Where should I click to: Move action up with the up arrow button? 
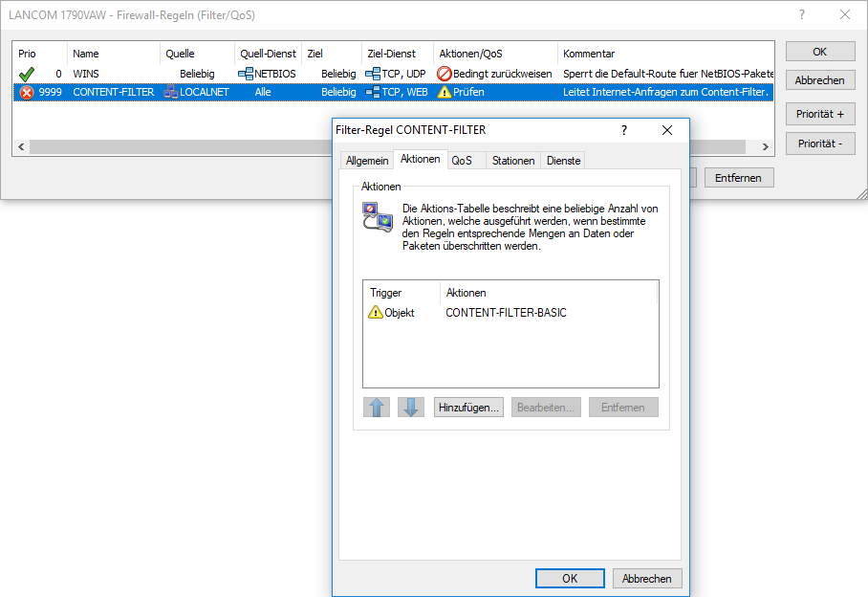tap(378, 407)
